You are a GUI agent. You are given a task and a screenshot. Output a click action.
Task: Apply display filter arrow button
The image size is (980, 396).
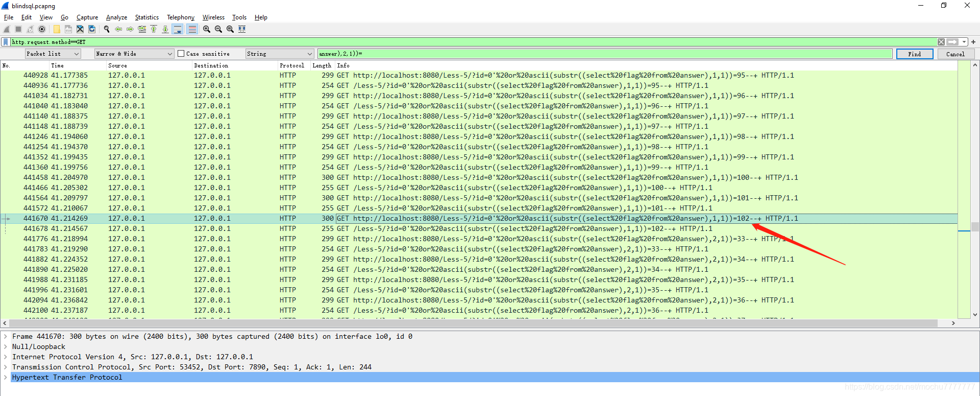coord(952,42)
